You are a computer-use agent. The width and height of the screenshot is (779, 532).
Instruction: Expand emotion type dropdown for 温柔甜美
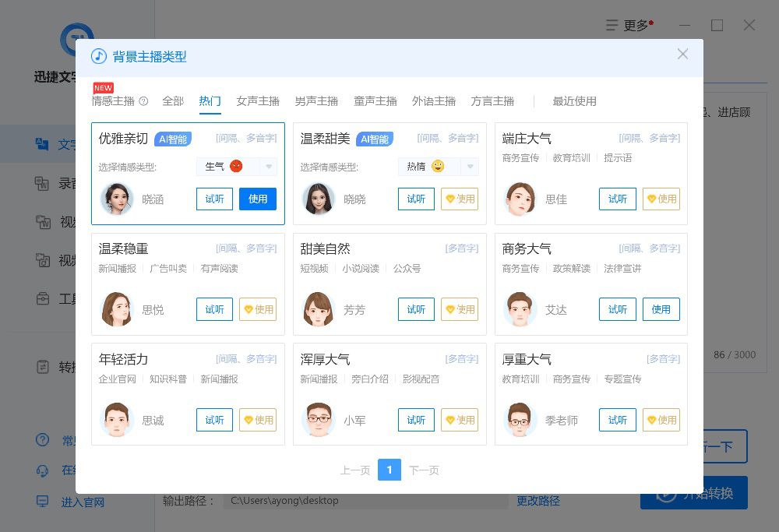470,167
